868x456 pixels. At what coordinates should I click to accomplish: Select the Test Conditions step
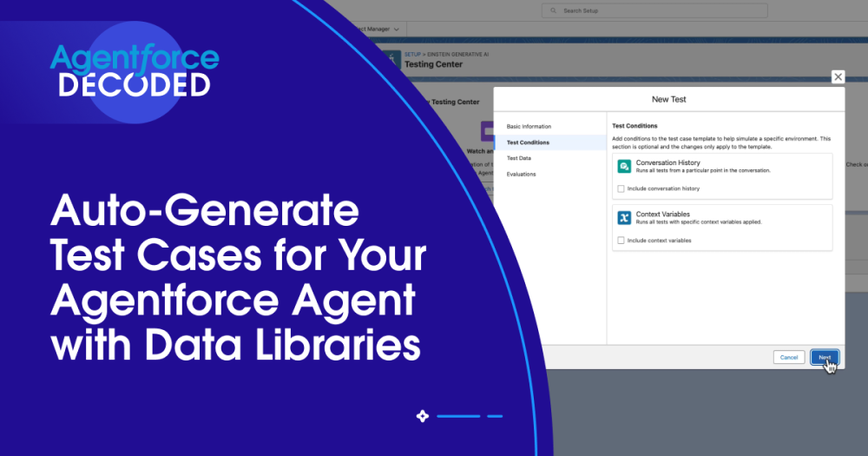(528, 142)
